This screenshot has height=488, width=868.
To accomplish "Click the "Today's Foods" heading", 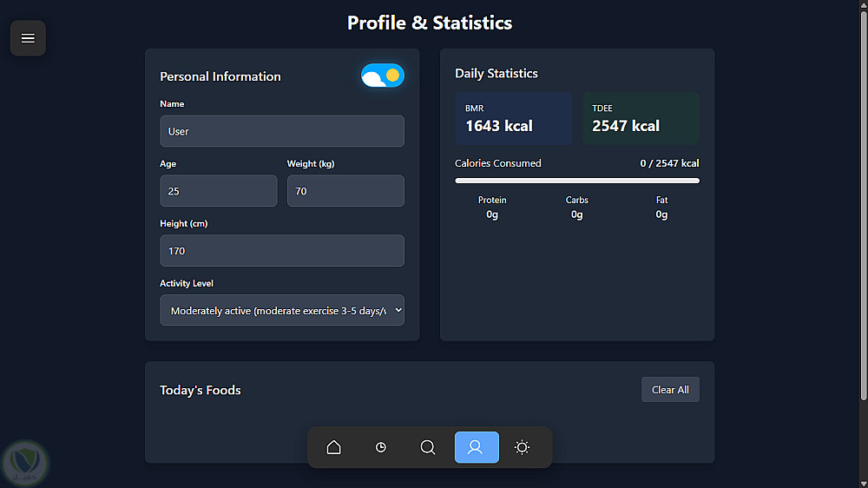I will click(201, 390).
